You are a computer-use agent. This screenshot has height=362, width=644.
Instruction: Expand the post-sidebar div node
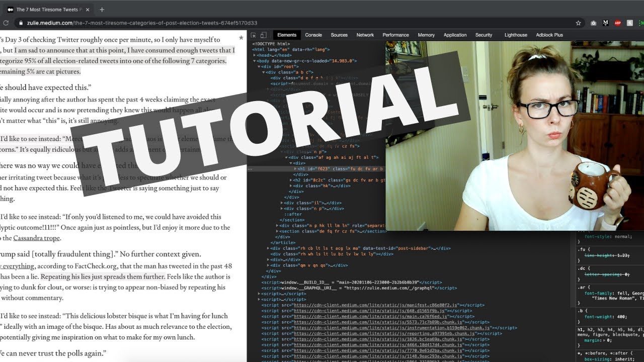click(268, 248)
